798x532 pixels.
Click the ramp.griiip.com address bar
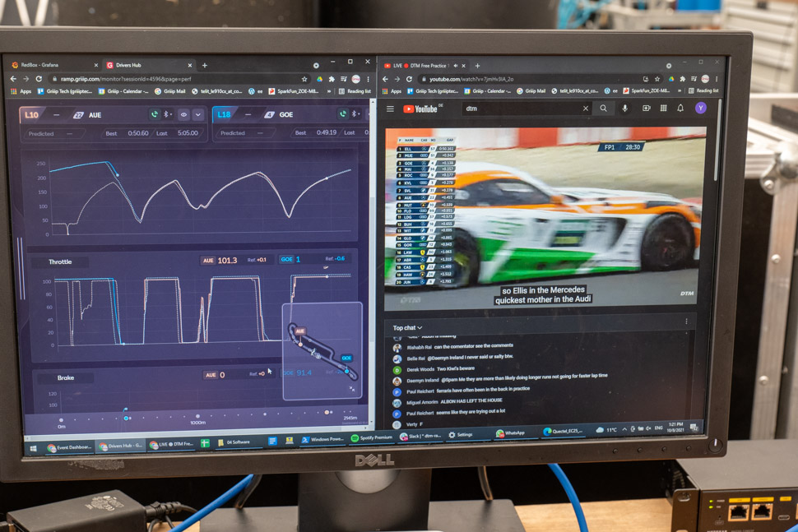point(179,79)
